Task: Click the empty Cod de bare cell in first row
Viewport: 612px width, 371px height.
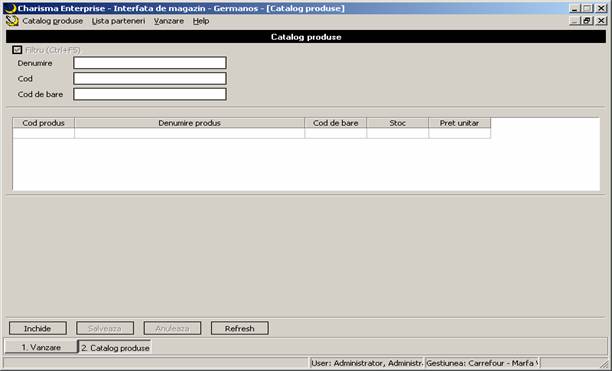Action: 335,133
